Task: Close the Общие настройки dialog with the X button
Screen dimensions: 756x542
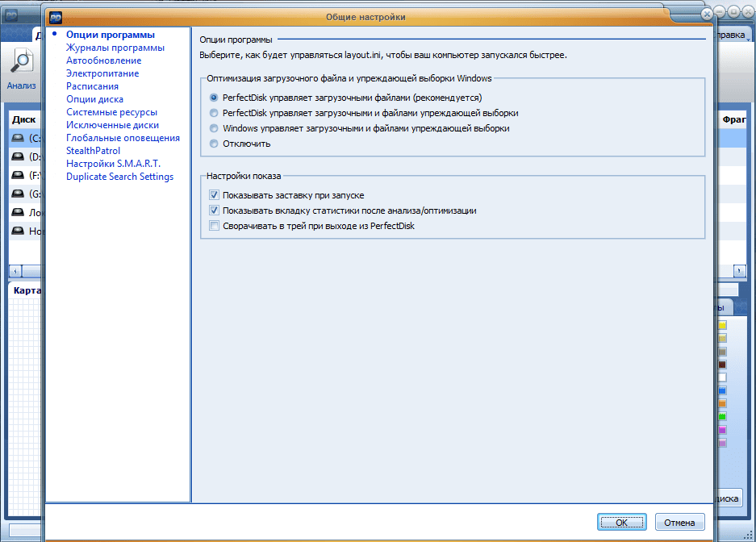Action: (707, 14)
